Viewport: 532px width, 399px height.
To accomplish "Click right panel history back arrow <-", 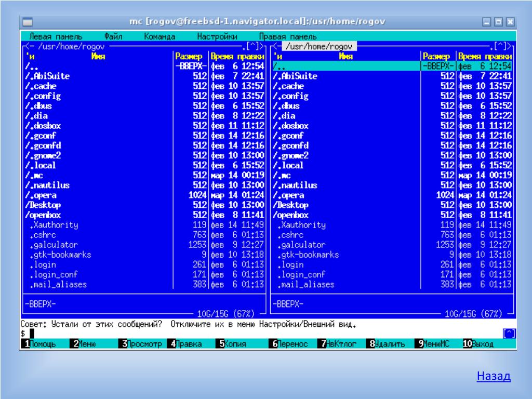I will coord(277,46).
